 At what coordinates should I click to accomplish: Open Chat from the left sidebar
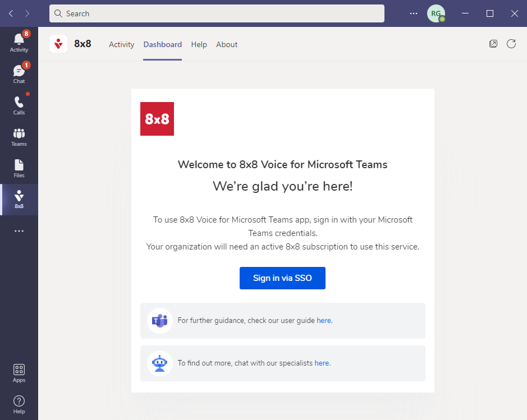pyautogui.click(x=19, y=74)
